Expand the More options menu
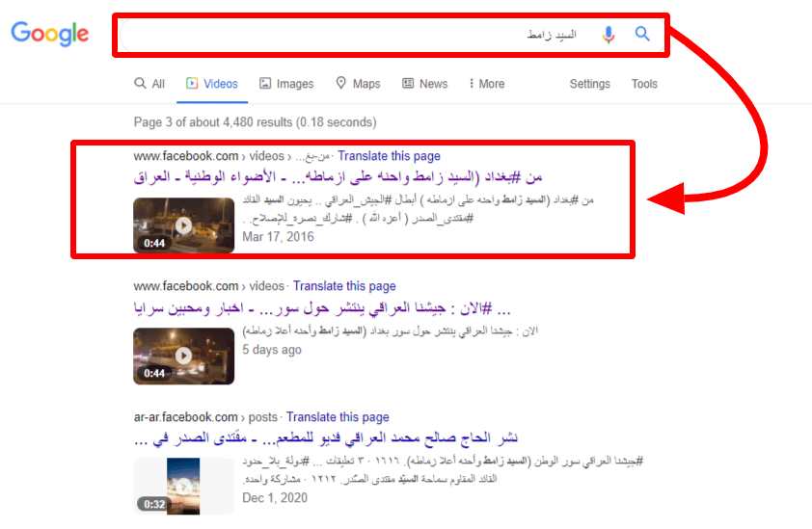812x529 pixels. pos(486,84)
